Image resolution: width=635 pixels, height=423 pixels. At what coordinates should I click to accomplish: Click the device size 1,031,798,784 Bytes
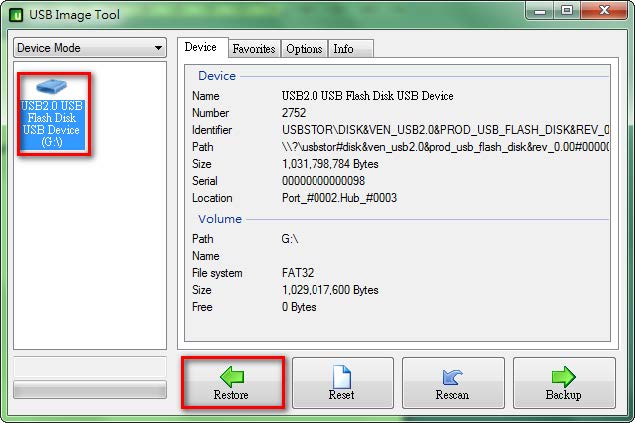(330, 164)
